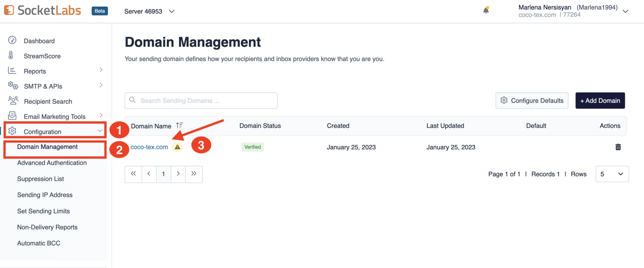644x268 pixels.
Task: Open Automatic BCC page
Action: click(x=39, y=243)
